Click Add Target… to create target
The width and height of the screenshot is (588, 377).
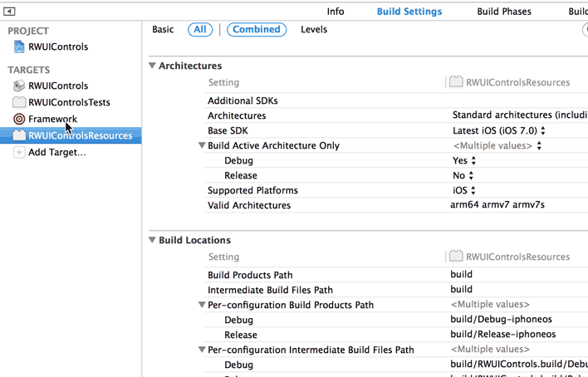57,152
